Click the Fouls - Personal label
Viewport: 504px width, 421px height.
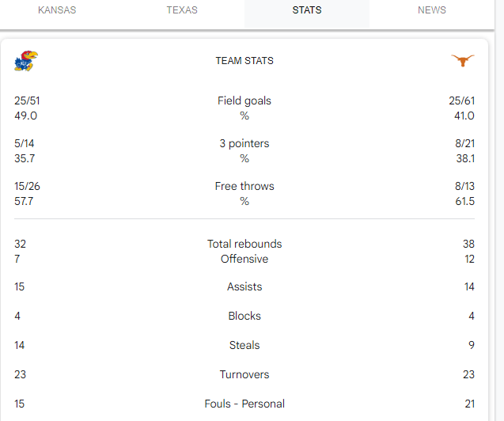point(244,404)
